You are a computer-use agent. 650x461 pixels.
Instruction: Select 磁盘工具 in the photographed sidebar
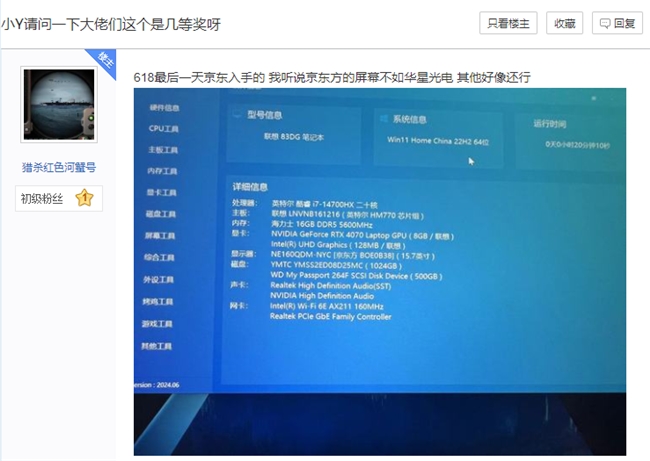coord(160,214)
